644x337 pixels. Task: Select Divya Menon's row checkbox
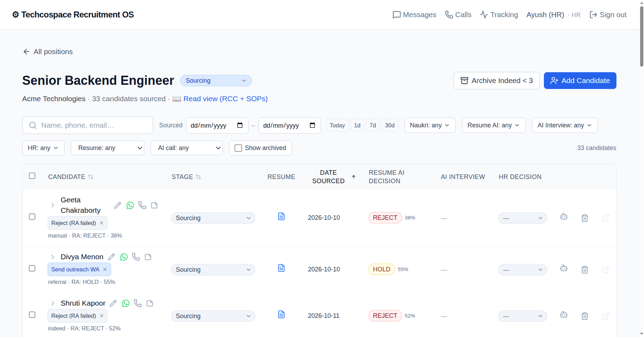(32, 268)
